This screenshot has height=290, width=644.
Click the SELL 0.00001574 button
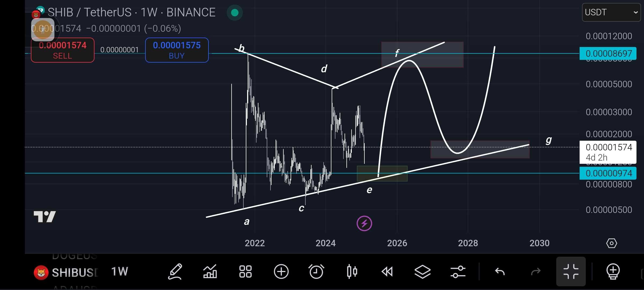coord(63,50)
